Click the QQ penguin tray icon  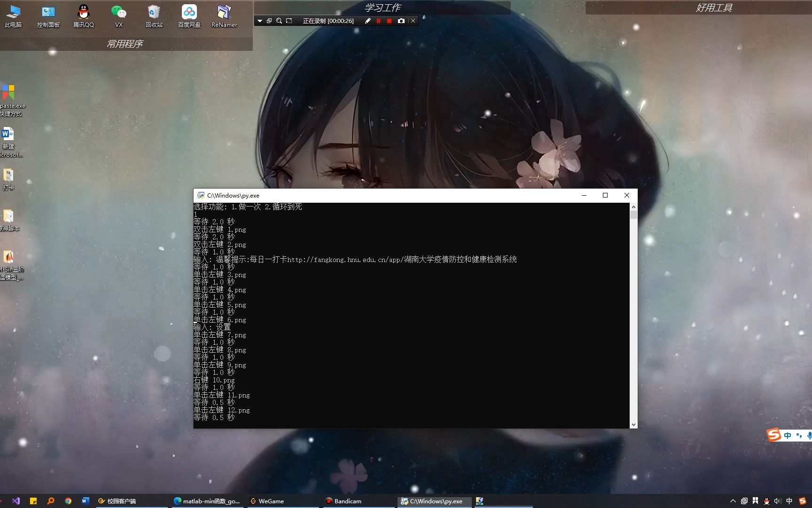[x=766, y=501]
